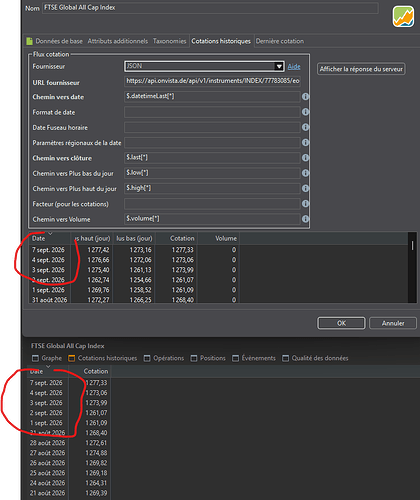Click info icon next to Paramètres régionaux de la date
The height and width of the screenshot is (500, 420).
click(x=305, y=143)
